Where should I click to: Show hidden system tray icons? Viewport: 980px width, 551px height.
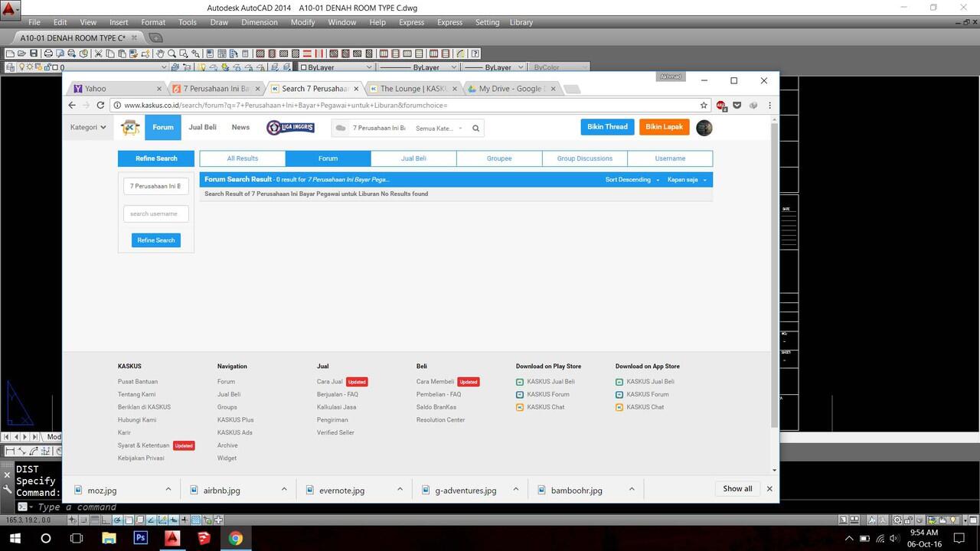click(848, 539)
